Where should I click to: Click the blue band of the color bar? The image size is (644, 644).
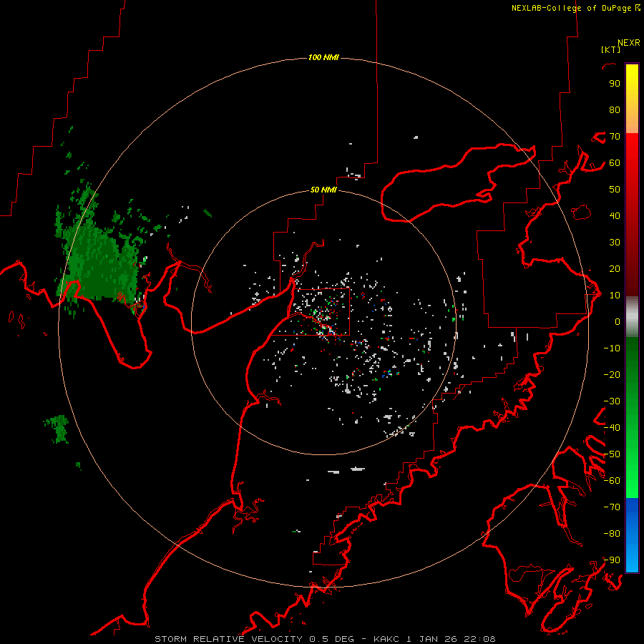tap(632, 534)
